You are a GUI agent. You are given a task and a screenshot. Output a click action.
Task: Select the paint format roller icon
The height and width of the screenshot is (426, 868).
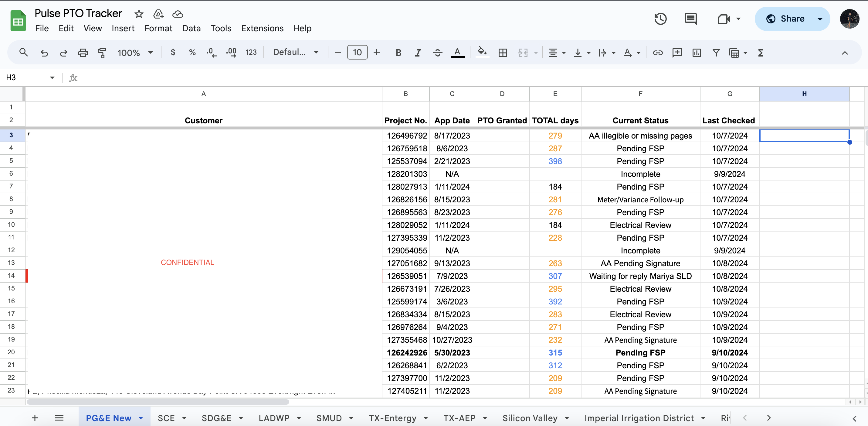click(x=102, y=52)
